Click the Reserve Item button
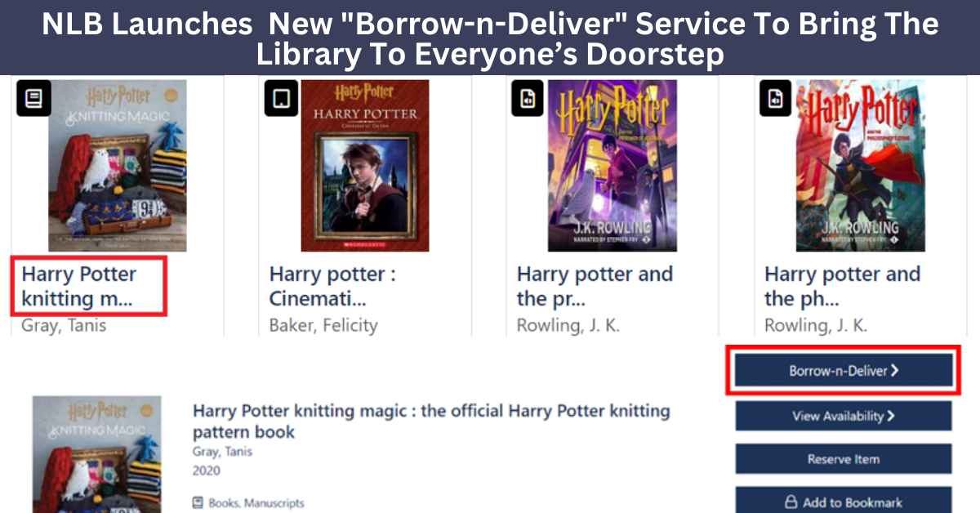 [843, 459]
